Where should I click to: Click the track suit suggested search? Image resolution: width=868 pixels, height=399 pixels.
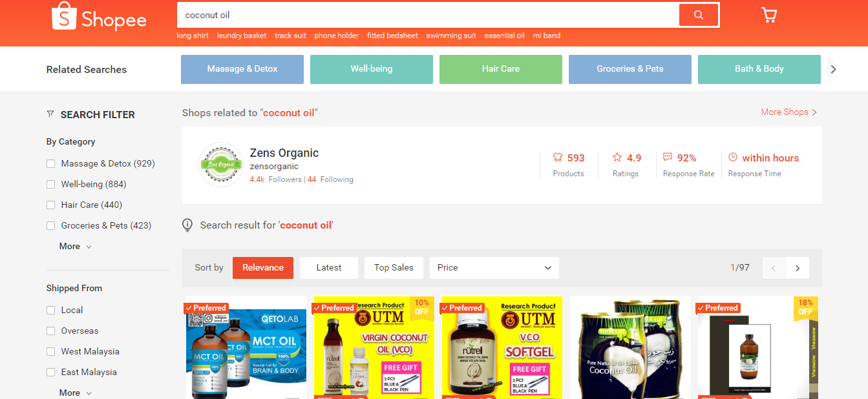291,36
